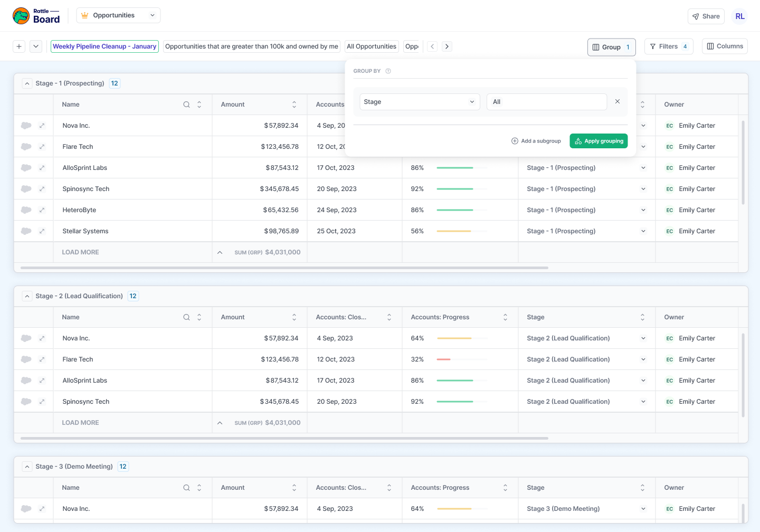
Task: Sort the Stage 2 Amount column
Action: pyautogui.click(x=294, y=317)
